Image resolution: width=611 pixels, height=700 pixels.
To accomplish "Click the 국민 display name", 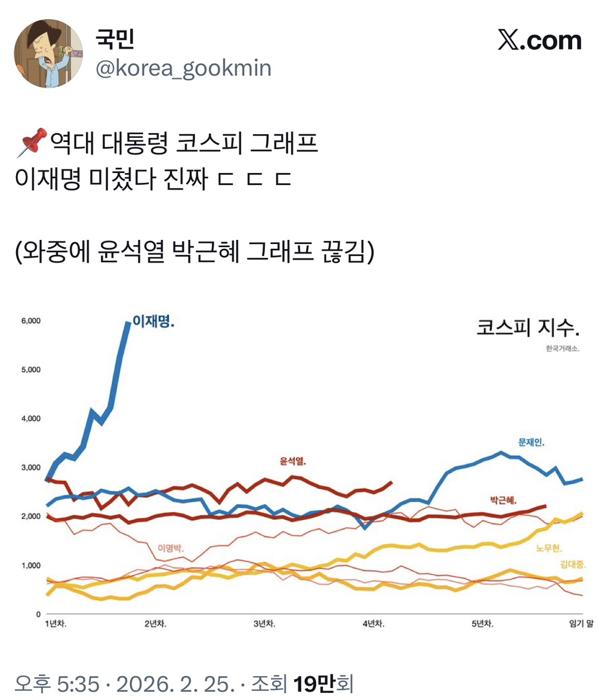I will tap(115, 39).
